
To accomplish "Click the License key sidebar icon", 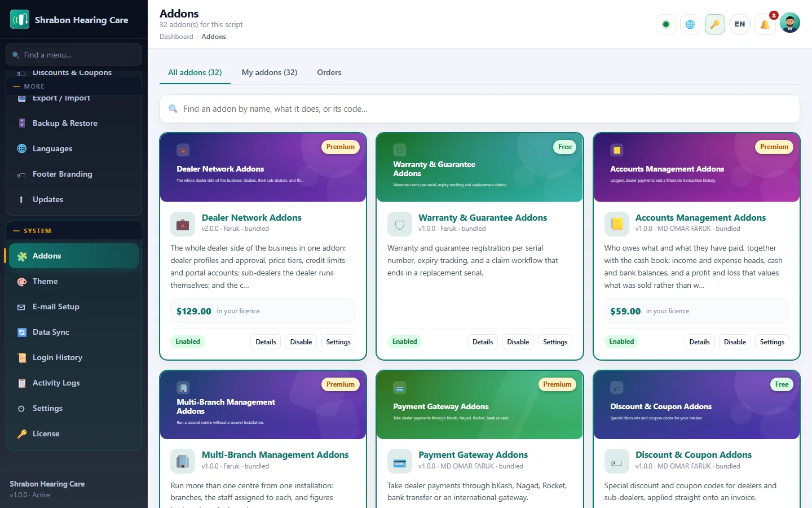I will click(x=22, y=434).
